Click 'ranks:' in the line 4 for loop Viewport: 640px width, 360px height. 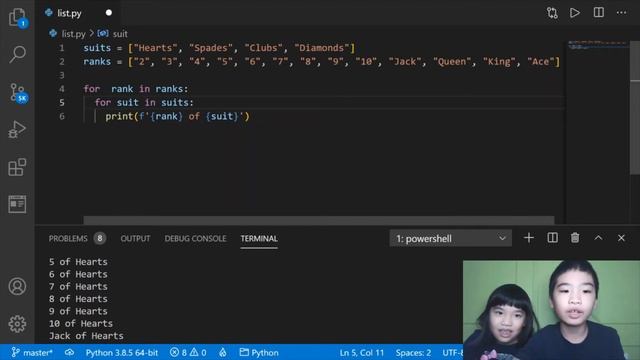[x=171, y=89]
